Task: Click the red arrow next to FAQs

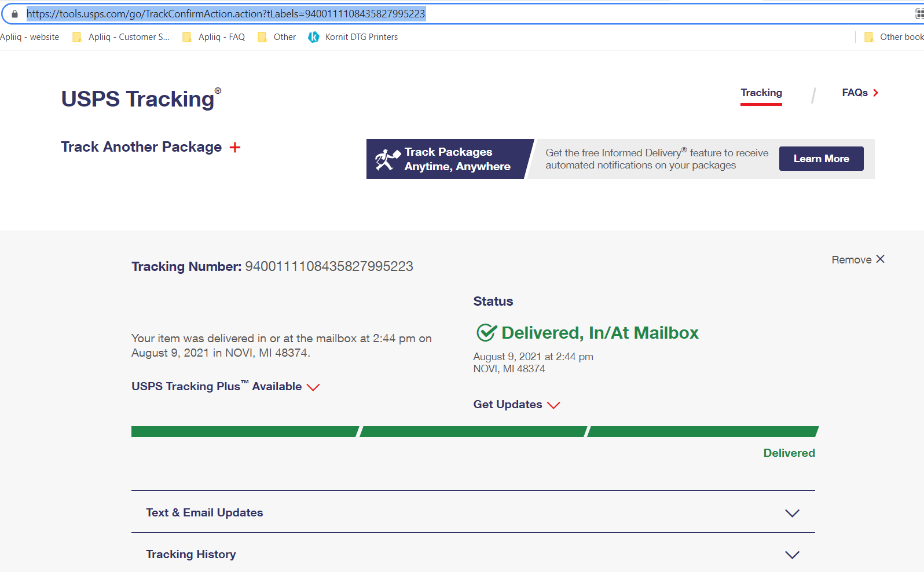Action: click(875, 93)
